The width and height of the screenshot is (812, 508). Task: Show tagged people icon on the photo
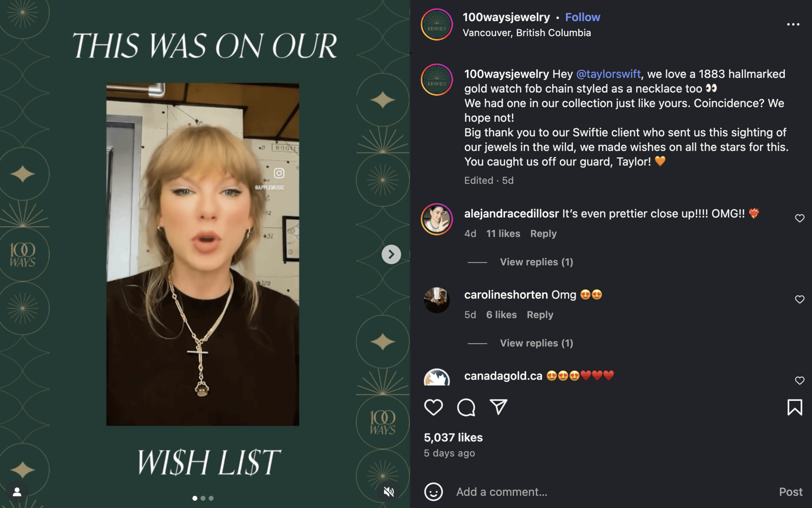[17, 492]
